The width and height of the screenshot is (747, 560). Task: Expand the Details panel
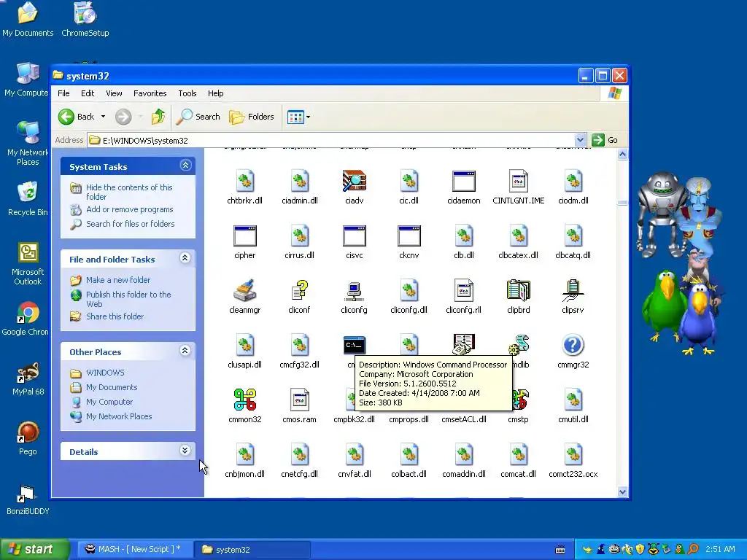click(185, 451)
